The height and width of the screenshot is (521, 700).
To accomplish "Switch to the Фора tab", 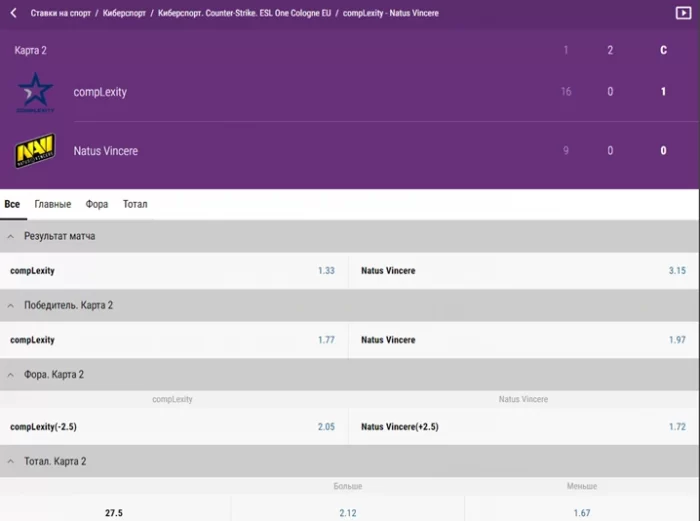I will [x=97, y=204].
